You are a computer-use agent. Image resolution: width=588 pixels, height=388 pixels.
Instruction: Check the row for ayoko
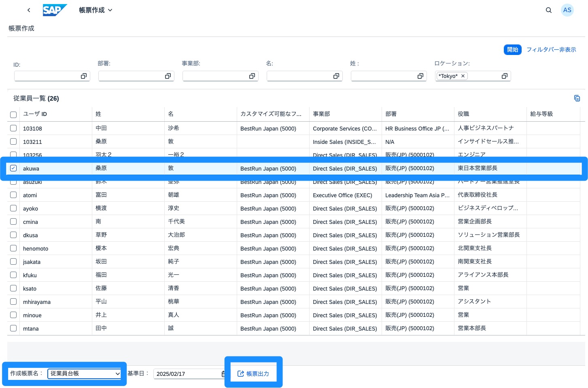13,208
